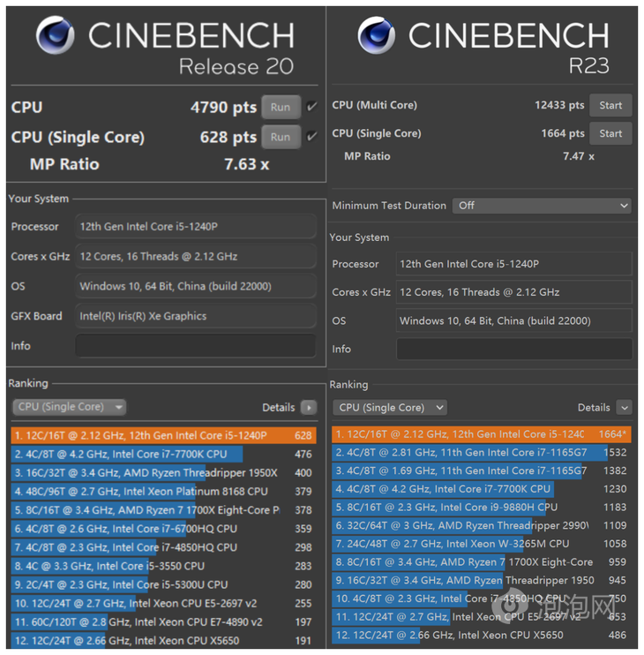644x655 pixels.
Task: Click the R23 Info text field
Action: point(513,350)
